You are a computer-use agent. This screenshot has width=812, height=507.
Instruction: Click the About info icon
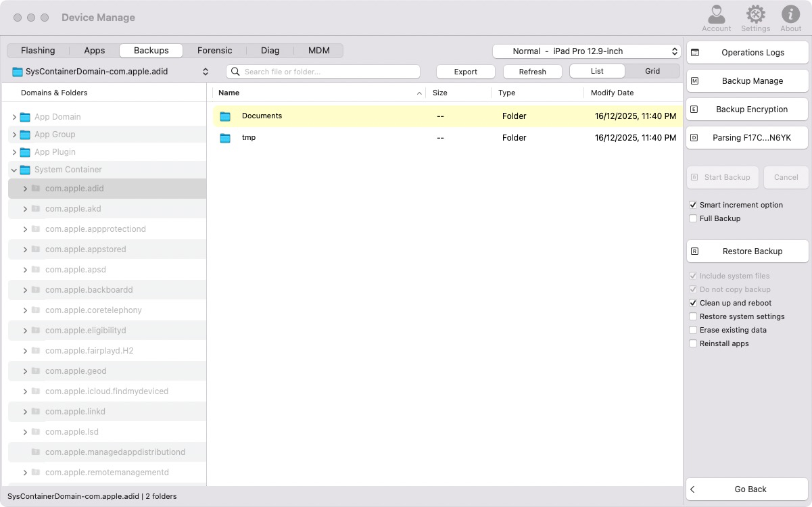click(x=790, y=14)
